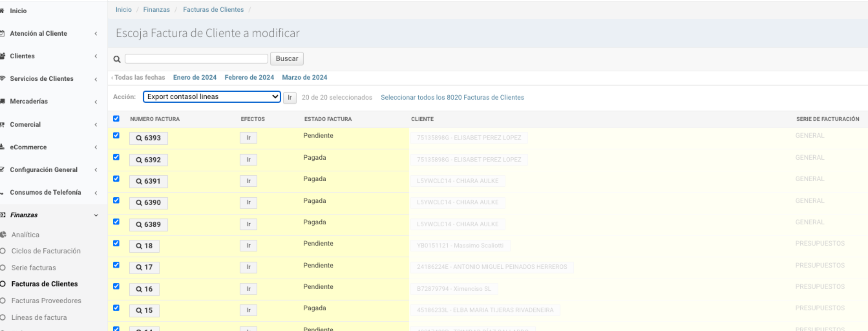Select all 8020 Facturas de Clientes link
The image size is (868, 331).
[x=452, y=97]
